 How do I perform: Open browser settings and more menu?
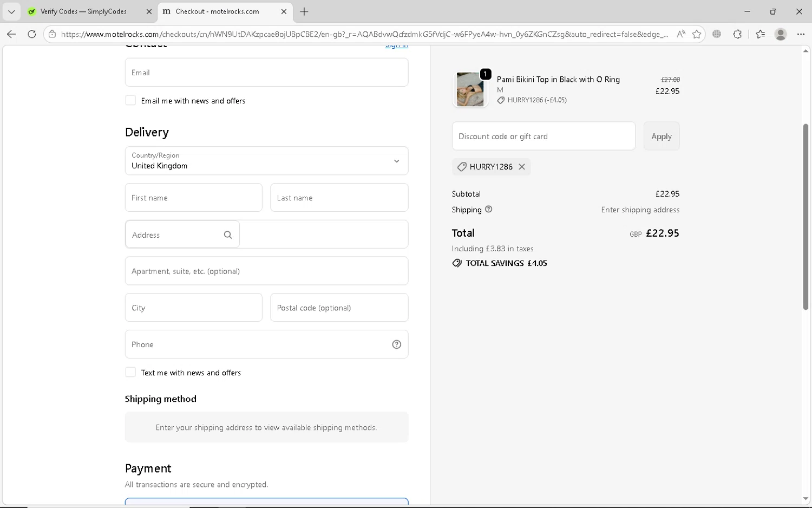click(801, 34)
